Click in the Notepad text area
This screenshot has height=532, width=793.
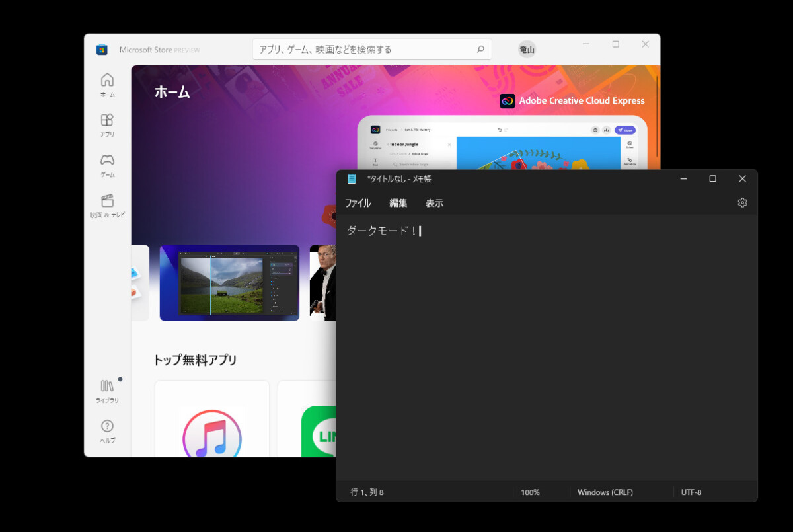click(547, 348)
